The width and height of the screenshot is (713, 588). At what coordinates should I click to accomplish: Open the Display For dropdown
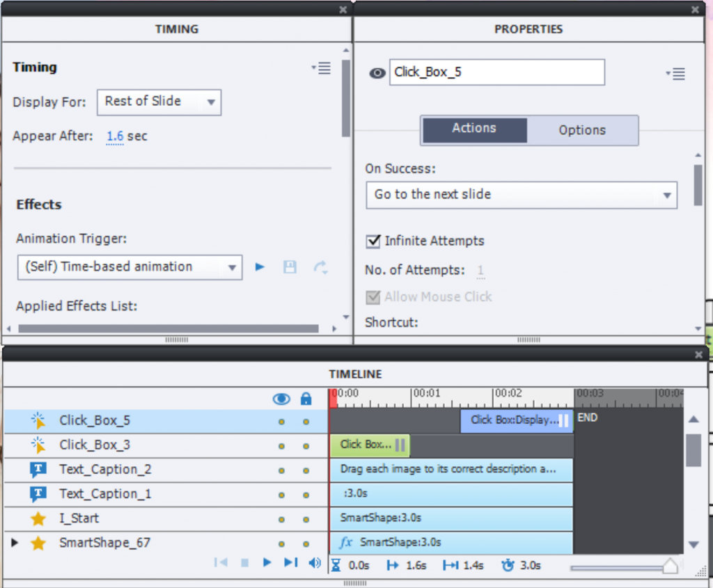159,102
